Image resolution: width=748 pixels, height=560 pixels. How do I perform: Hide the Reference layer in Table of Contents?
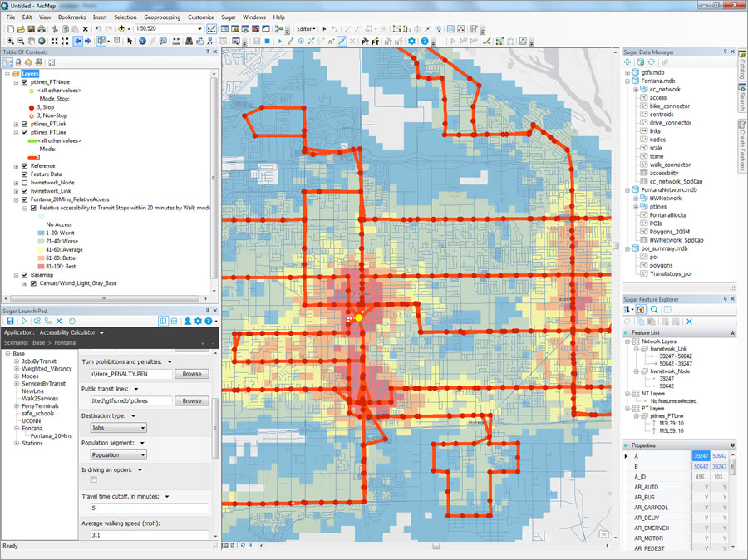23,166
